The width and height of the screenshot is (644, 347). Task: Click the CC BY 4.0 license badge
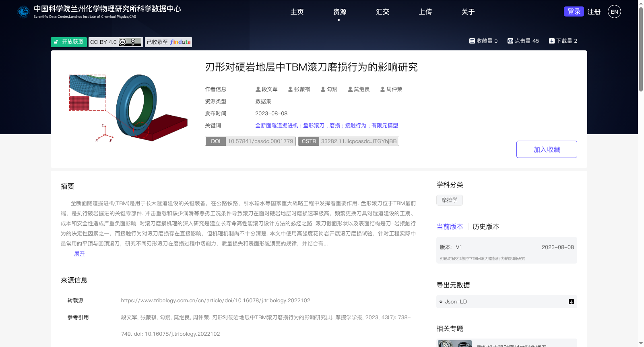116,42
